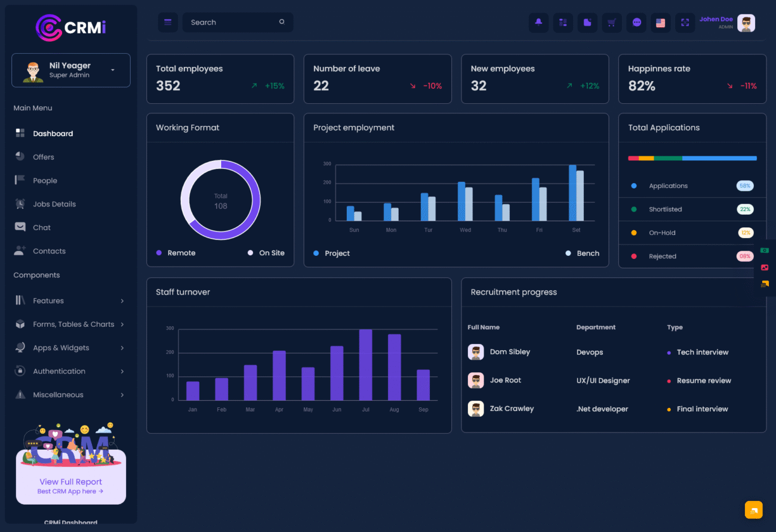Image resolution: width=776 pixels, height=532 pixels.
Task: Toggle Remote legend in Working Format chart
Action: coord(176,253)
